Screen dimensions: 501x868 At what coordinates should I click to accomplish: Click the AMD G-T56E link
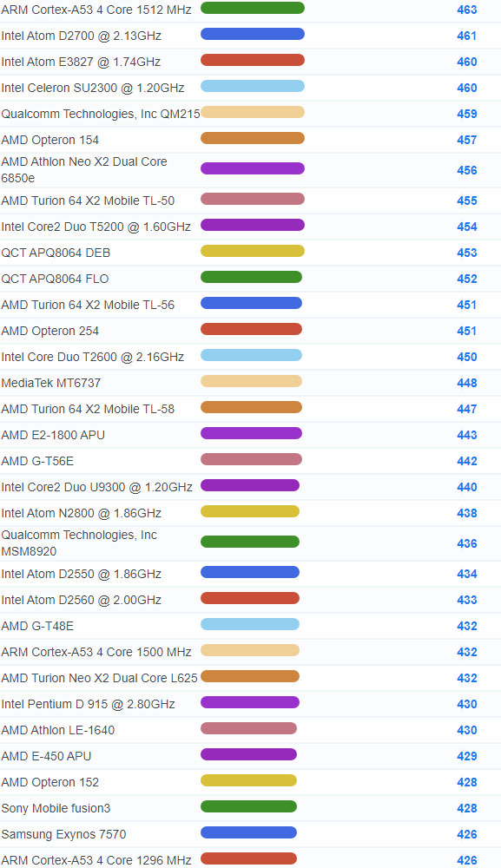(37, 461)
